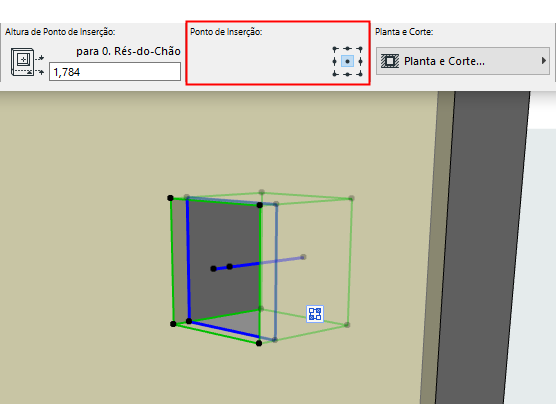
Task: Click the bottom-right black hotspot of the opening
Action: click(259, 343)
